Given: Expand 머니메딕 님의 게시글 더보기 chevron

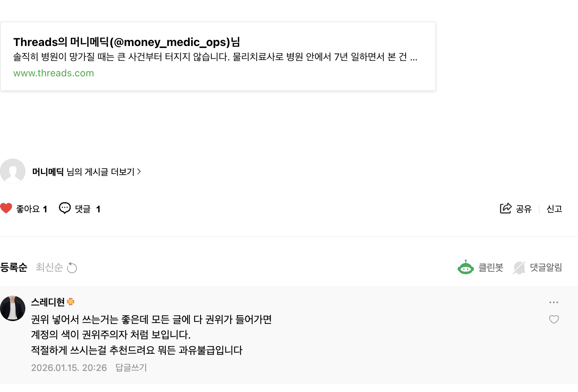Looking at the screenshot, I should pos(139,171).
